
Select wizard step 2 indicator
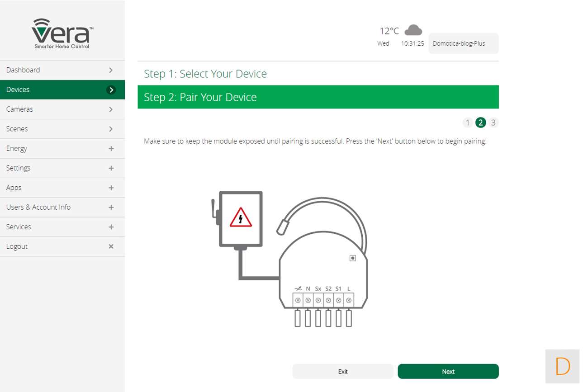pos(480,123)
